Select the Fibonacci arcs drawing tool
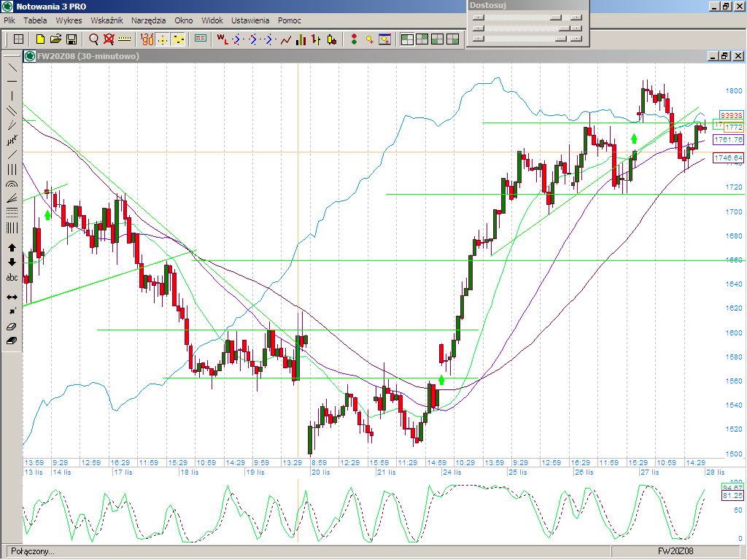 (12, 184)
